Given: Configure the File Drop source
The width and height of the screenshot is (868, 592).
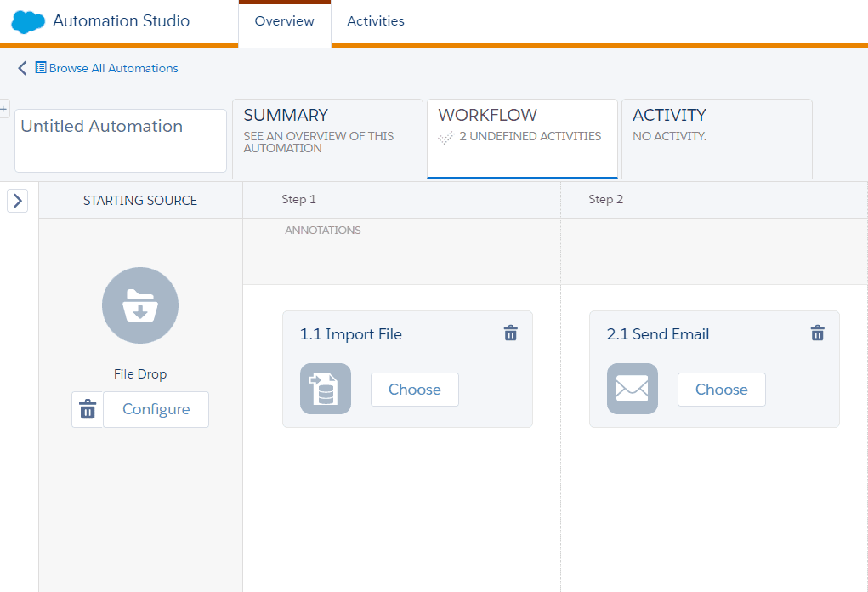Looking at the screenshot, I should [156, 409].
